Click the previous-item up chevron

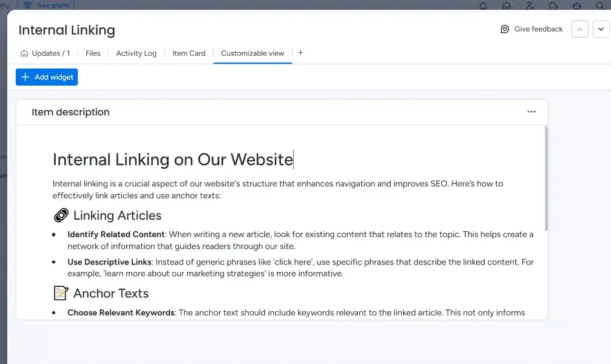click(x=579, y=29)
